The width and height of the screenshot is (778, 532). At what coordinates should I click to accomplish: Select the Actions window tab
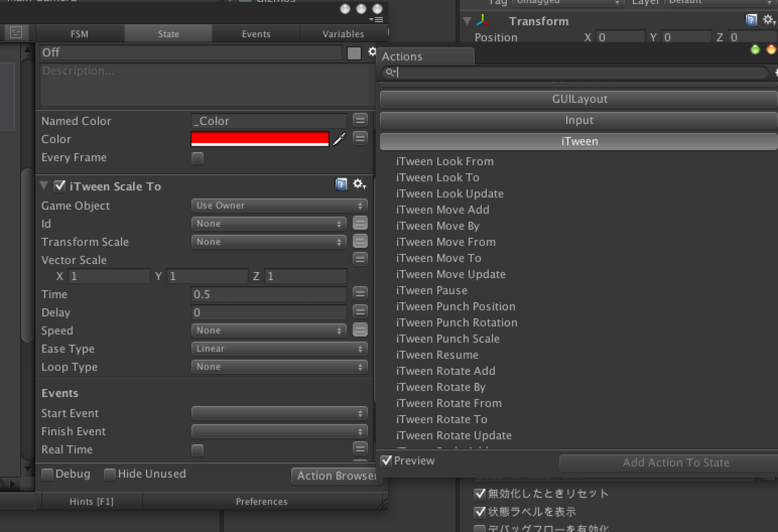coord(425,56)
